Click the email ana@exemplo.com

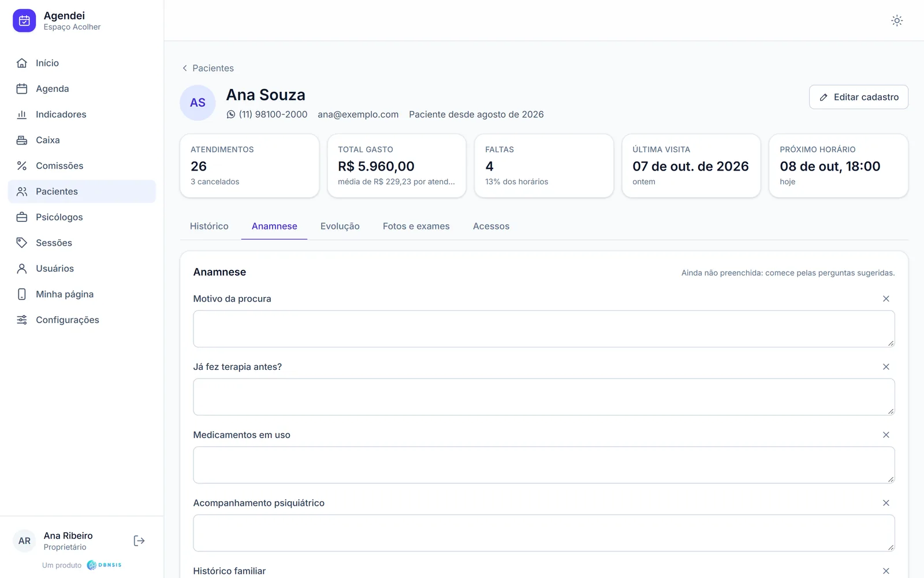click(x=358, y=114)
